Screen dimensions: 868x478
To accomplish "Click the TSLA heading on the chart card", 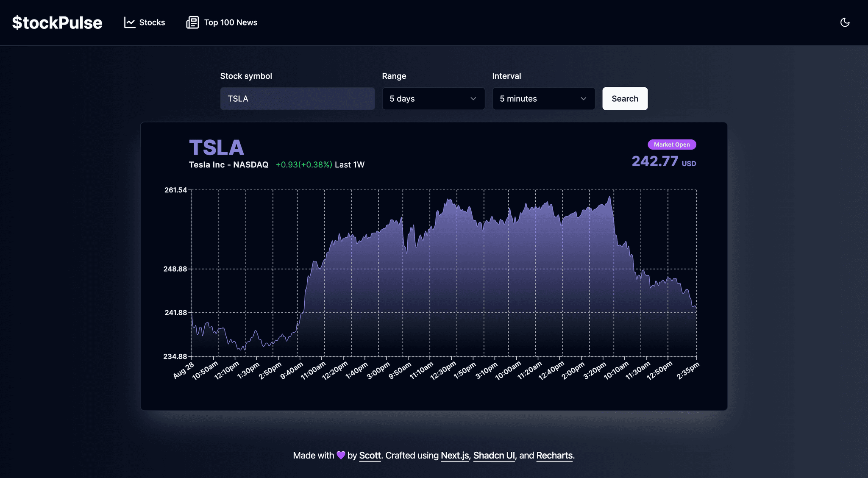I will pyautogui.click(x=216, y=147).
